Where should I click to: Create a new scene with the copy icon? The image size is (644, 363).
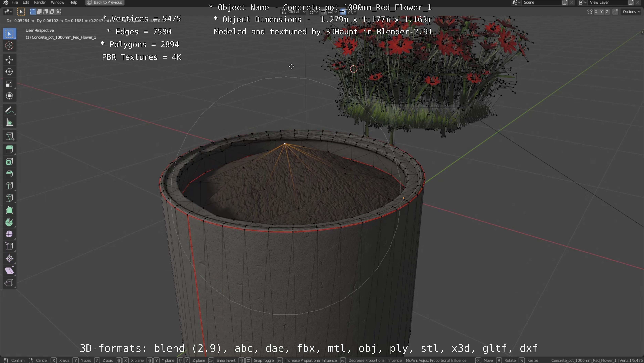565,3
